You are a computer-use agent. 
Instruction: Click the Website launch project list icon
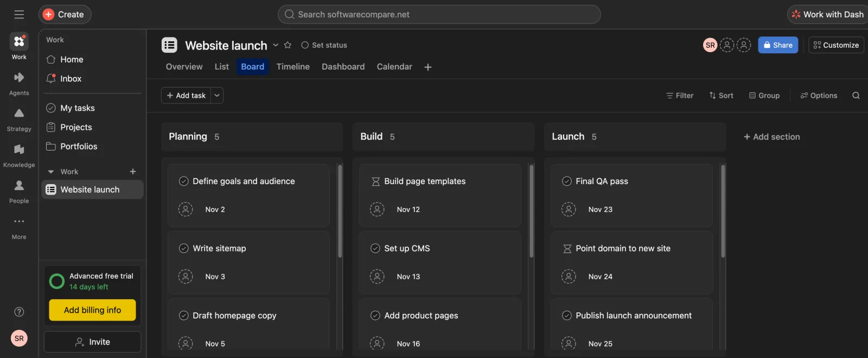tap(169, 45)
